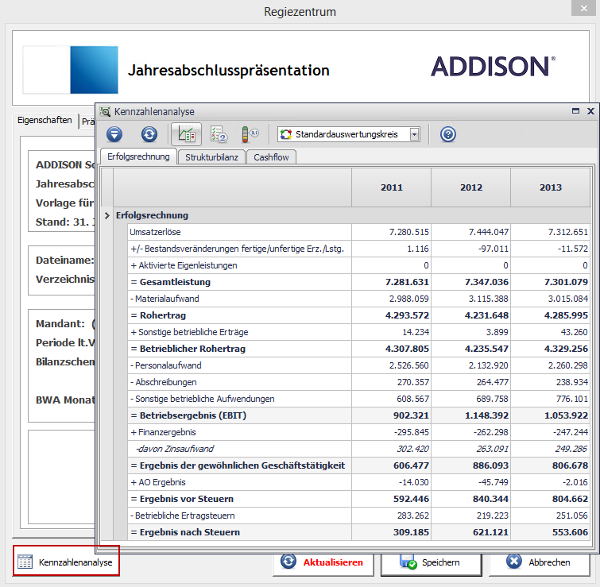Select the Finanzergebnis row label
The image size is (600, 587).
click(163, 432)
